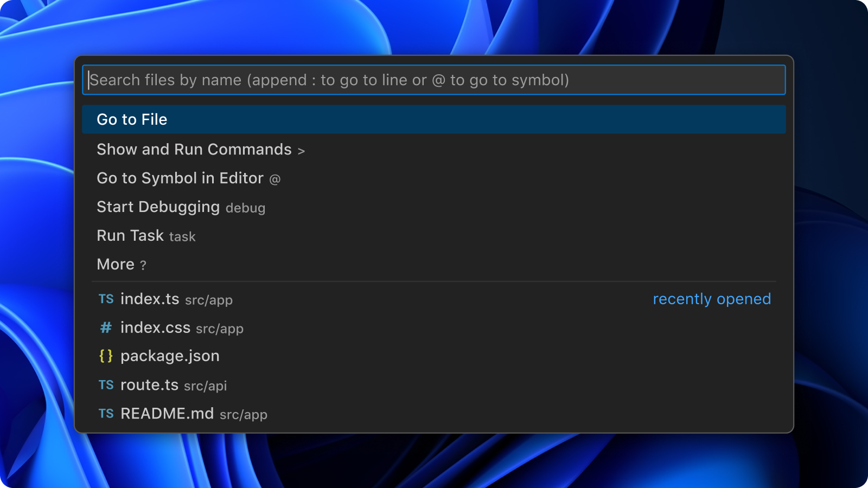The width and height of the screenshot is (868, 488).
Task: Click the TypeScript icon beside index.ts
Action: click(x=106, y=299)
